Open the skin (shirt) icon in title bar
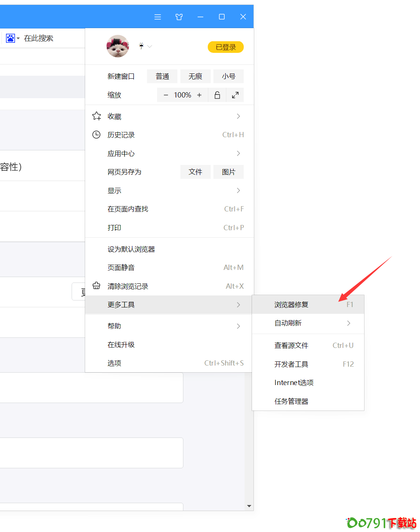Viewport: 420px width, 532px height. pyautogui.click(x=179, y=17)
